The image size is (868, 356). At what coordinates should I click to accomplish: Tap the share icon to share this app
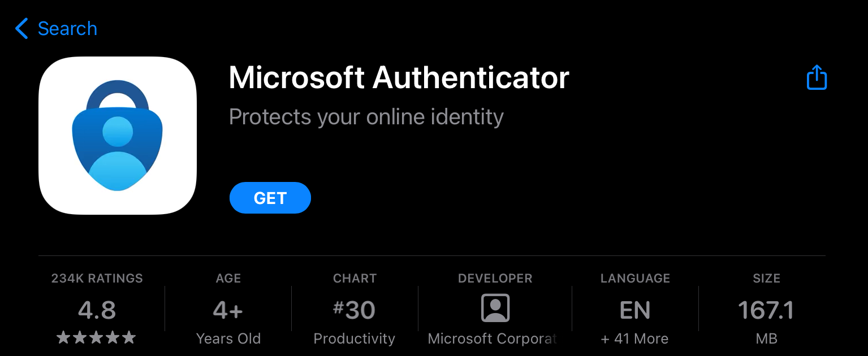[x=817, y=77]
